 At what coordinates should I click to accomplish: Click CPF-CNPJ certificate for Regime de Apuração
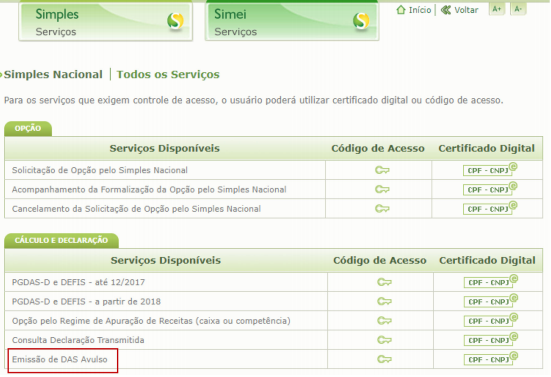coord(491,320)
